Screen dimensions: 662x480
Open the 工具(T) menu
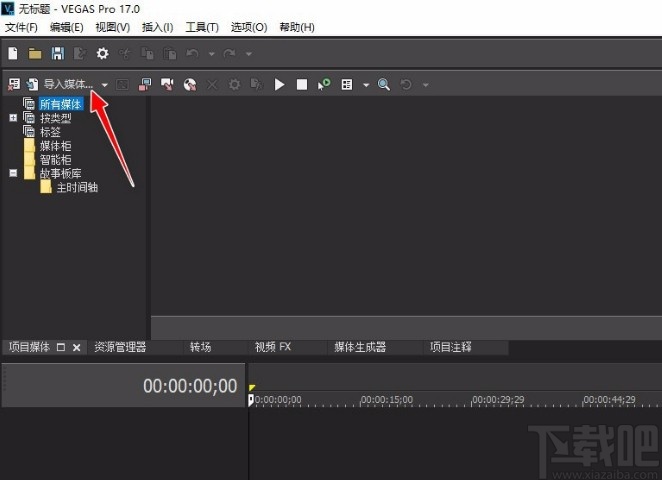pyautogui.click(x=202, y=27)
